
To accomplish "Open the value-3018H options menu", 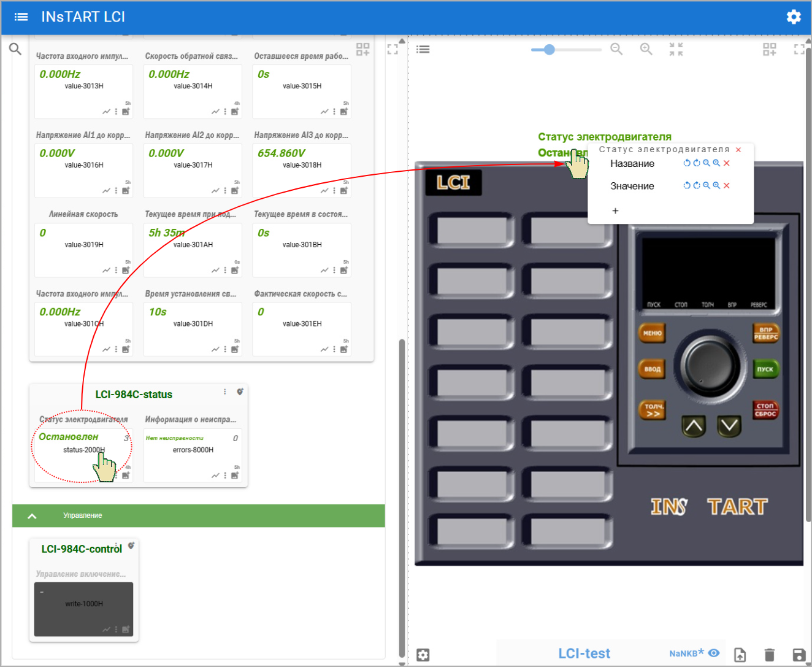I will click(334, 191).
